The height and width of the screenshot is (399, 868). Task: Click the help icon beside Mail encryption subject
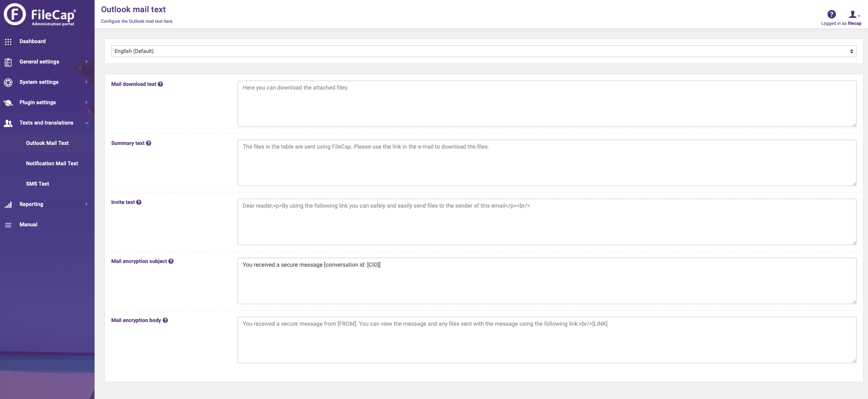tap(171, 261)
